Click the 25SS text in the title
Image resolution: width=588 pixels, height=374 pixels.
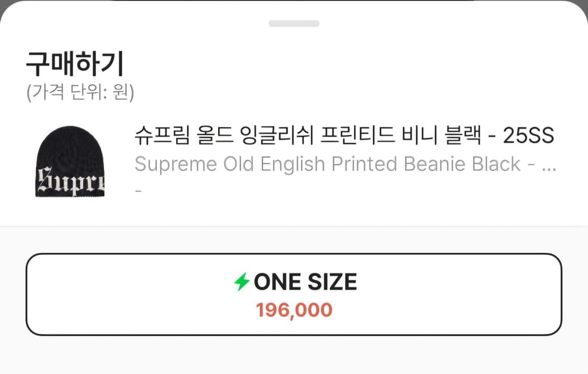click(528, 135)
